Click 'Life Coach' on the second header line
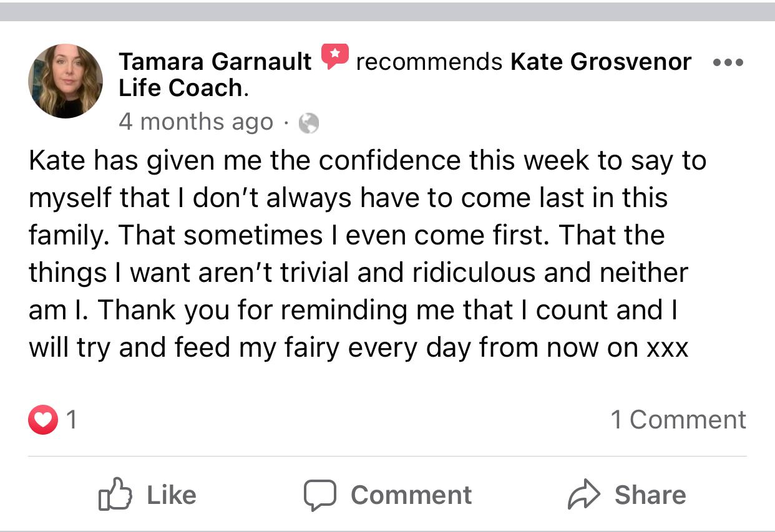The image size is (775, 532). 180,88
